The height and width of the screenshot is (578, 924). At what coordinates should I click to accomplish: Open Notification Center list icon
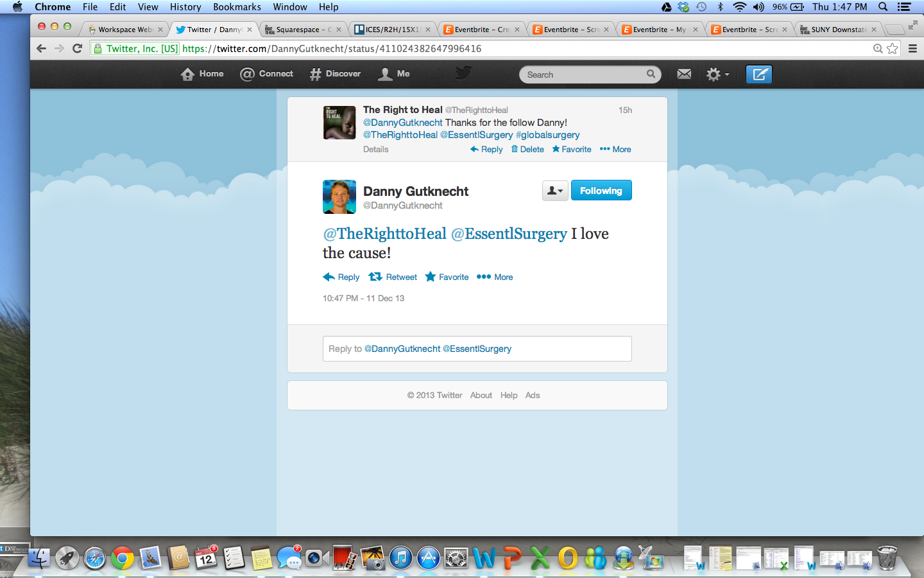(904, 7)
